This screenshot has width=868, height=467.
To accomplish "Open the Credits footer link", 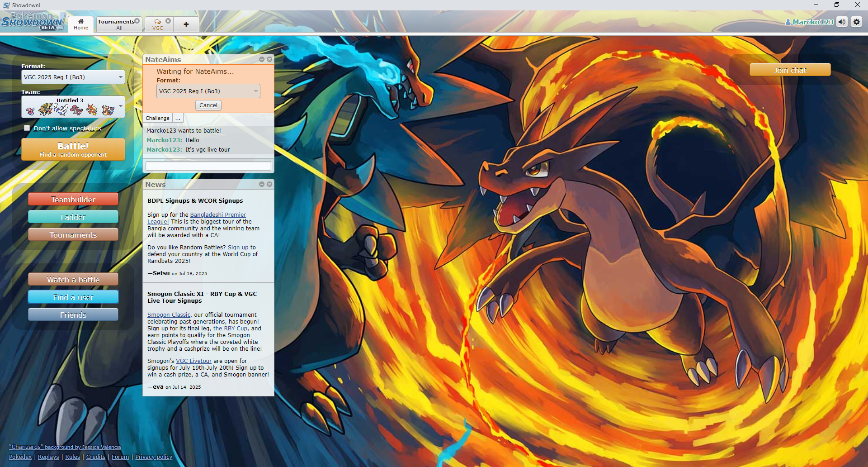I will click(96, 457).
